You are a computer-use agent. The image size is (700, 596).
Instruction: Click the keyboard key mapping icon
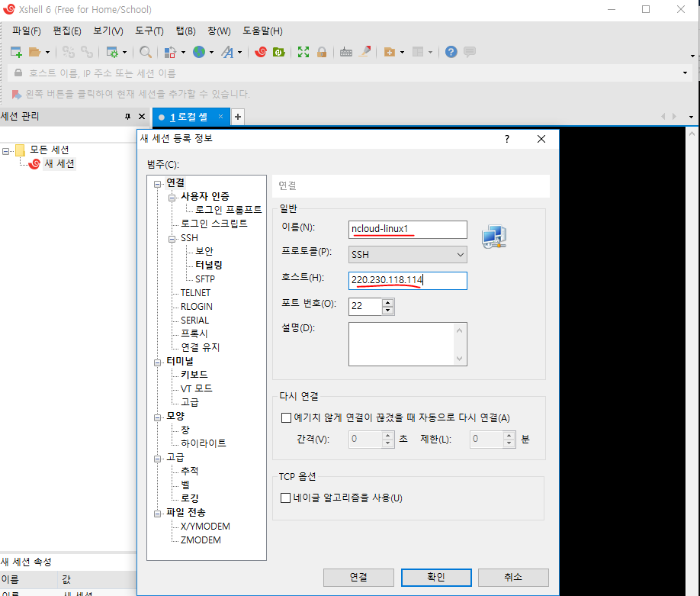point(346,52)
